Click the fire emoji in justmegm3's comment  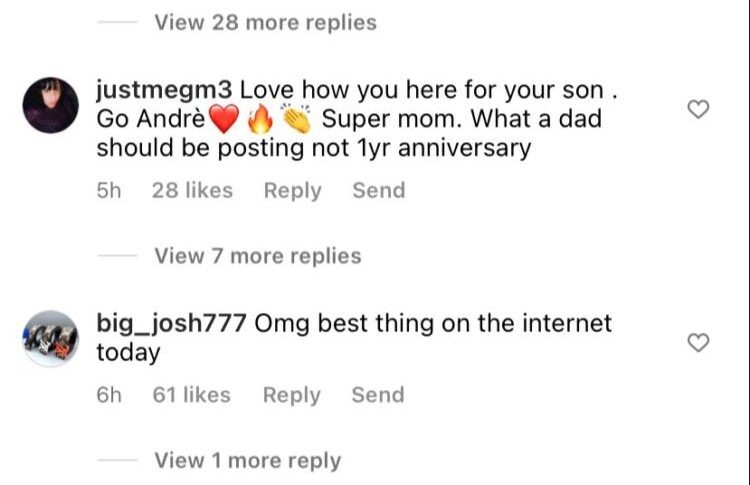coord(259,121)
